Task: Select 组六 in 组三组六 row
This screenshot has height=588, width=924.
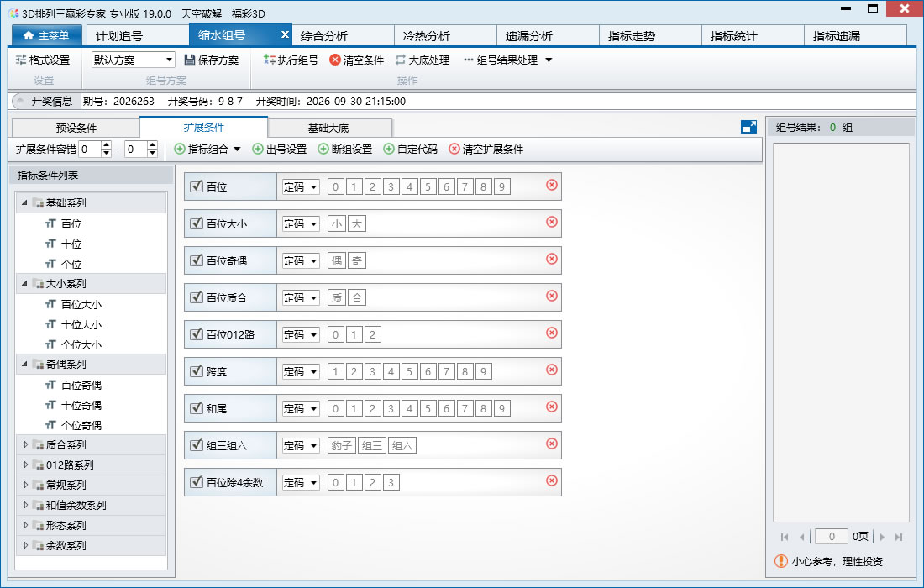Action: 402,445
